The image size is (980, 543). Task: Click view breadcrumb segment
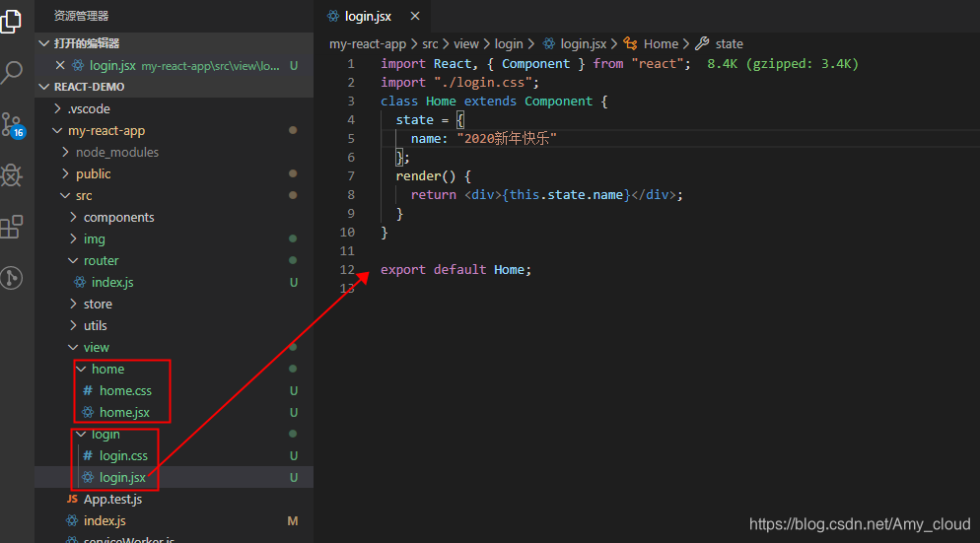pyautogui.click(x=466, y=43)
